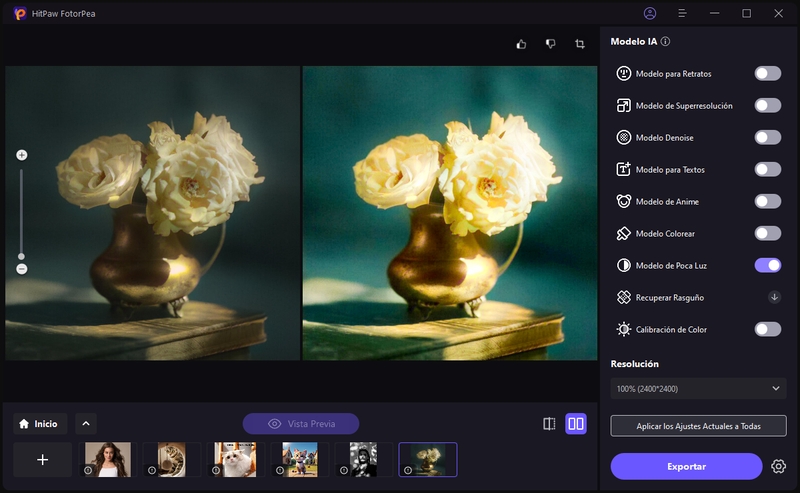This screenshot has height=493, width=800.
Task: Click the zoom out minus icon
Action: [x=21, y=269]
